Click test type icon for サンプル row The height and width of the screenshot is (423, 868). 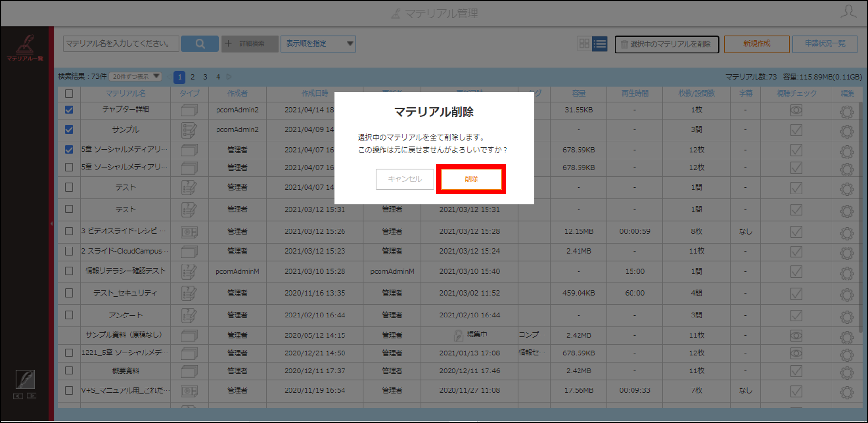click(x=189, y=130)
